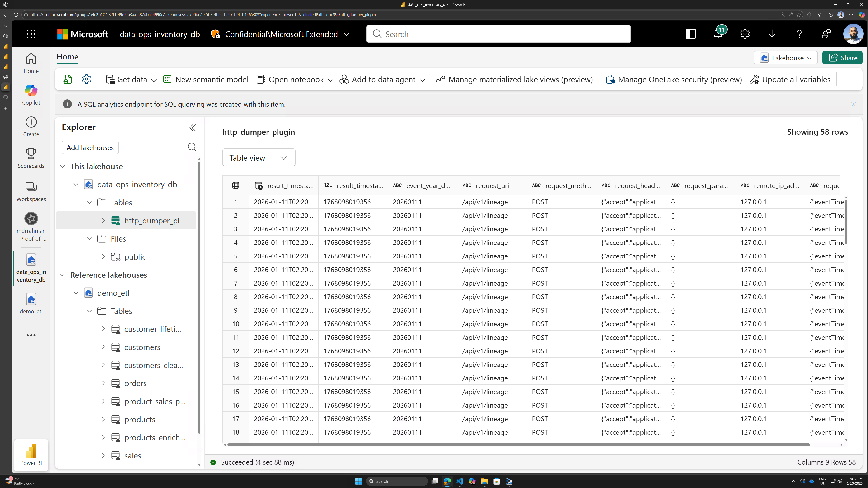
Task: Click the Explorer search magnifier icon
Action: [x=192, y=147]
